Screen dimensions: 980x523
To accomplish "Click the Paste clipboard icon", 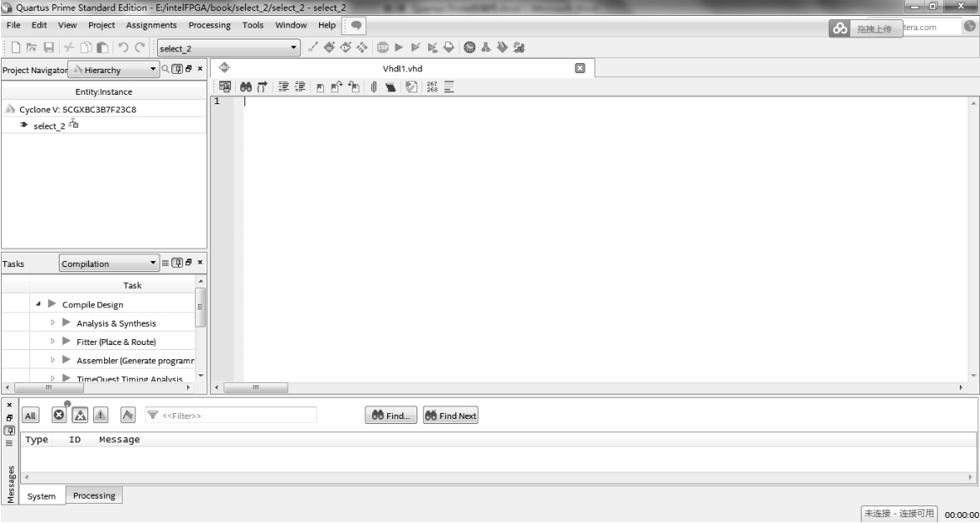I will coord(103,48).
